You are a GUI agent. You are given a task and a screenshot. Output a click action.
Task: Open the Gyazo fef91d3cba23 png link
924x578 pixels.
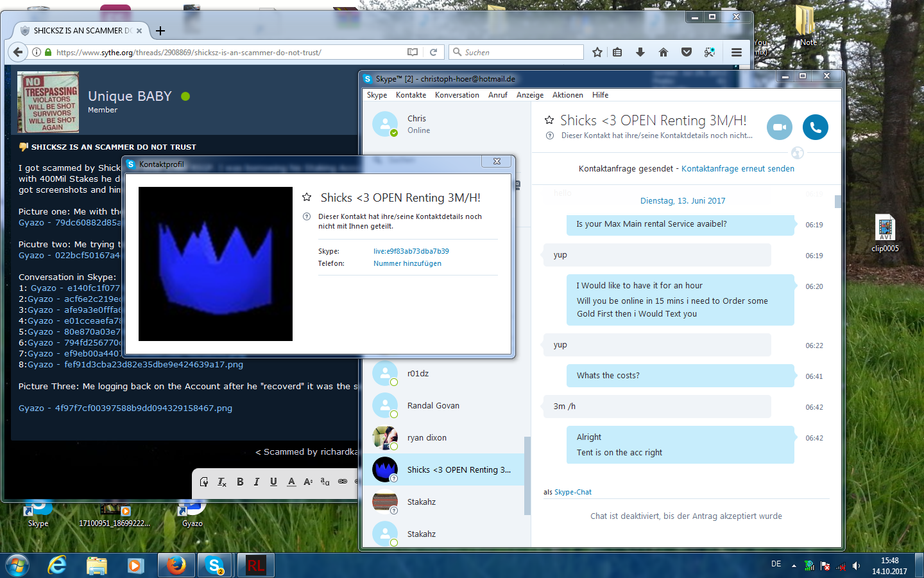[135, 364]
